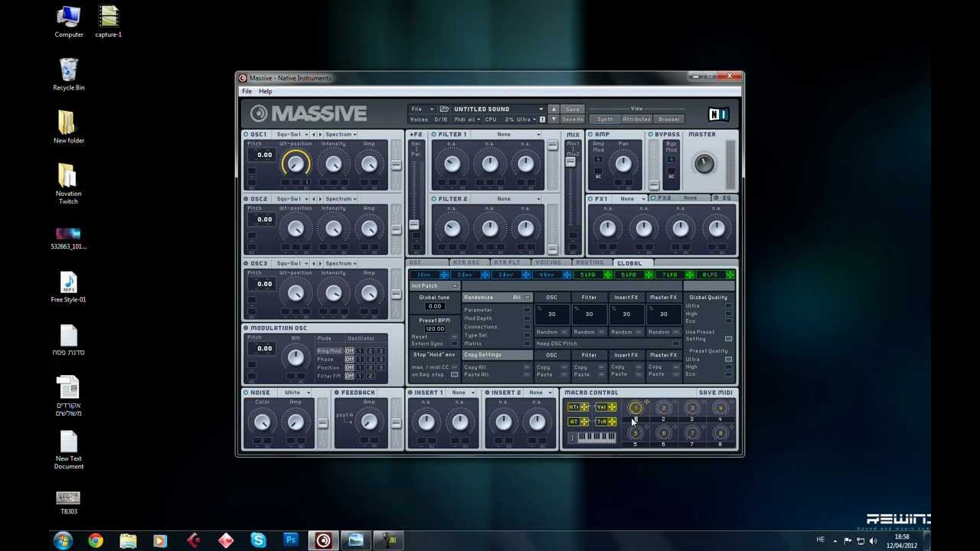The height and width of the screenshot is (551, 980).
Task: Click the Save MIDI button
Action: 715,393
